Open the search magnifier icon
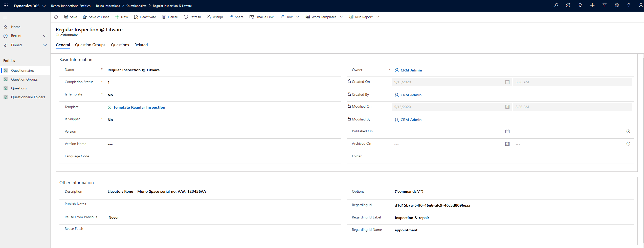Screen dimensions: 644x248 coord(556,6)
